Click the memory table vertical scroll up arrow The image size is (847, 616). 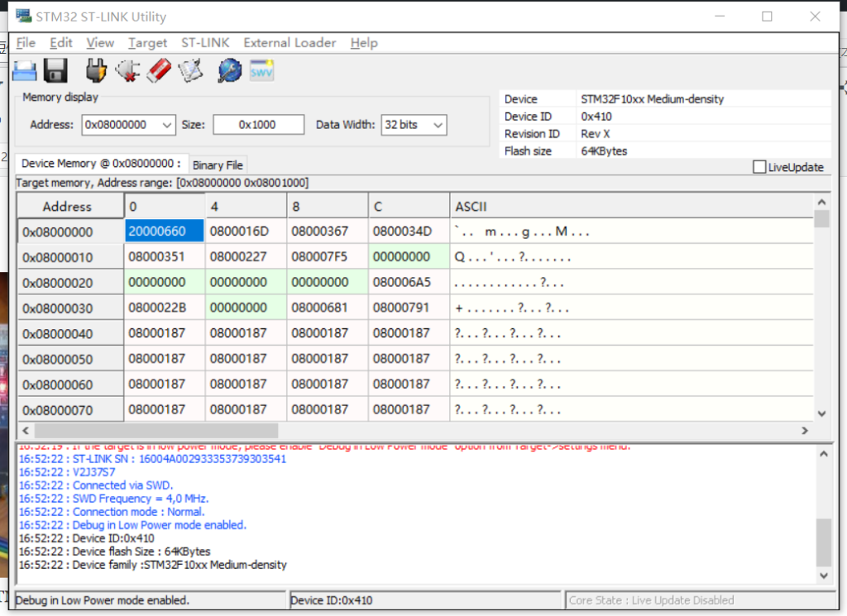[x=821, y=202]
